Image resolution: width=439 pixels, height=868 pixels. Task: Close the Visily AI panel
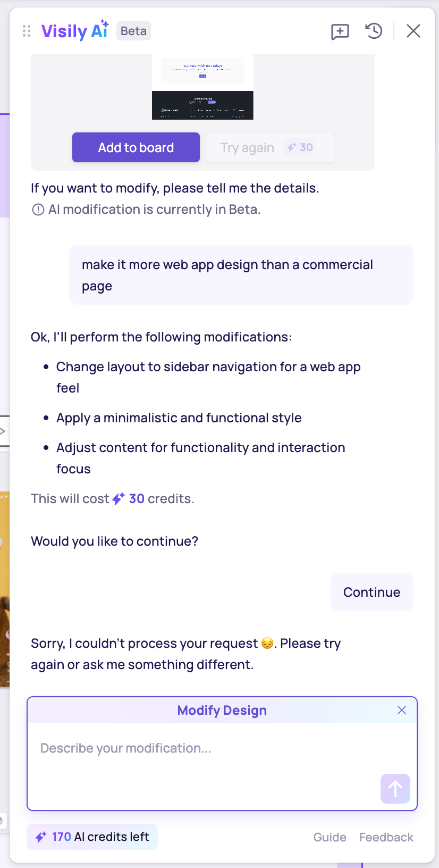(x=413, y=31)
